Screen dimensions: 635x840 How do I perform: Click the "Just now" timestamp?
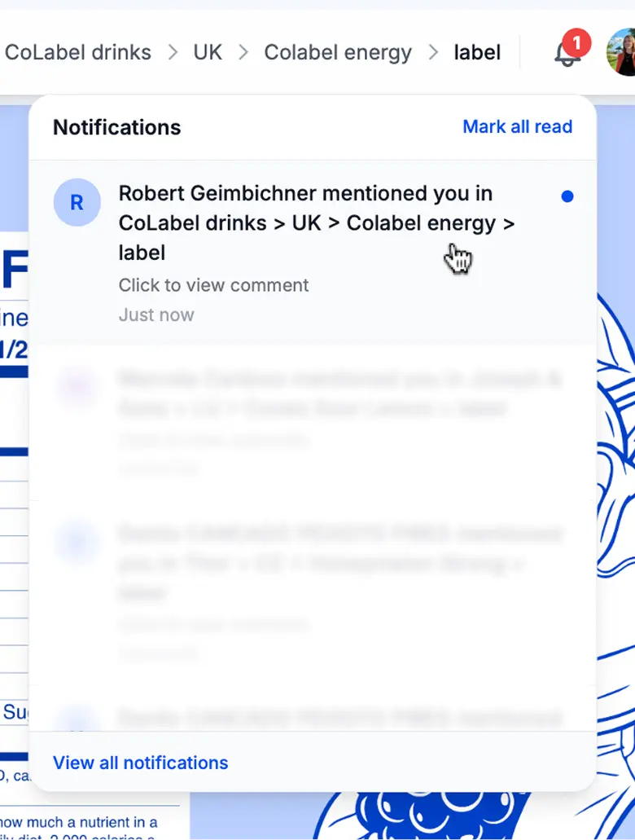coord(156,314)
